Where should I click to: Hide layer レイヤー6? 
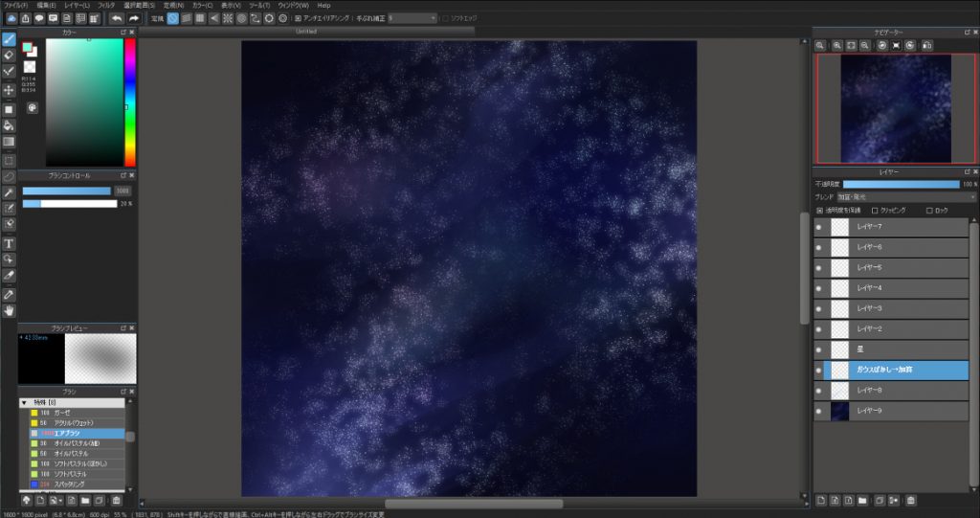(819, 248)
